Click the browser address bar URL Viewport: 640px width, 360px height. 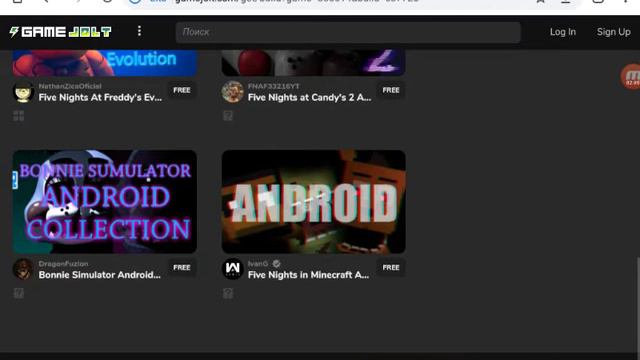pos(296,1)
